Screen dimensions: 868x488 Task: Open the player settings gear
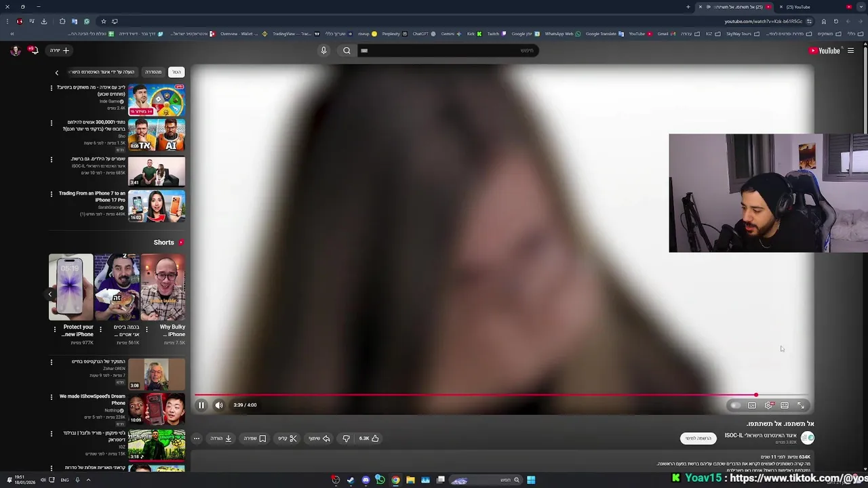[x=768, y=405]
